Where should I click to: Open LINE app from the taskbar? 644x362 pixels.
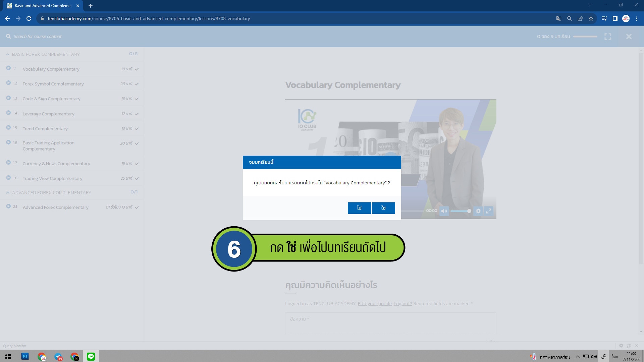pyautogui.click(x=91, y=357)
